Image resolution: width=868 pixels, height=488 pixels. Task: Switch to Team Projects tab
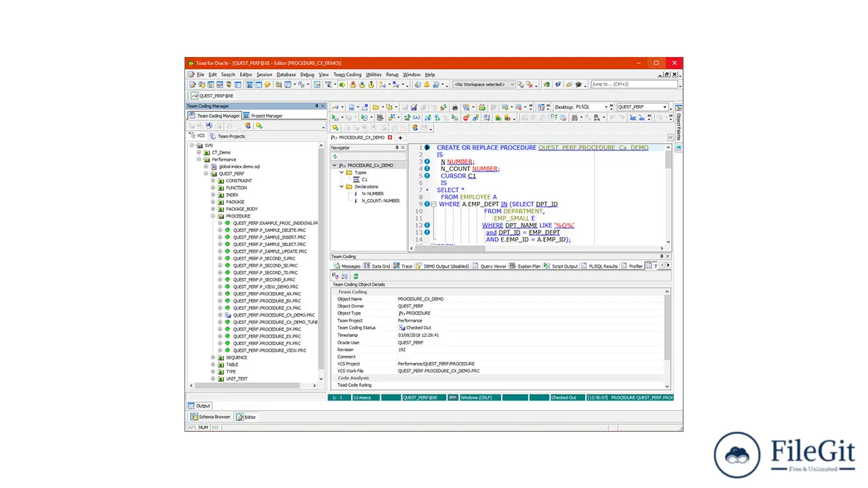click(227, 136)
